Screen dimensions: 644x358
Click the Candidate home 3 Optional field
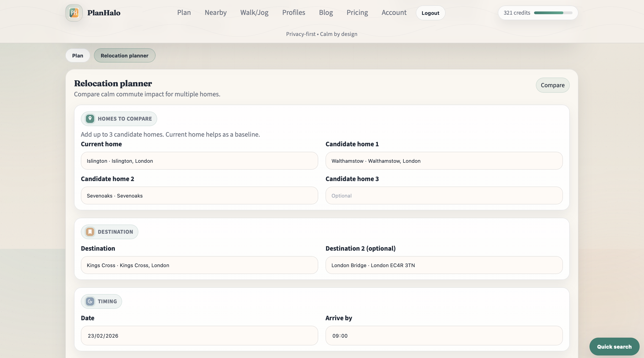(x=444, y=195)
